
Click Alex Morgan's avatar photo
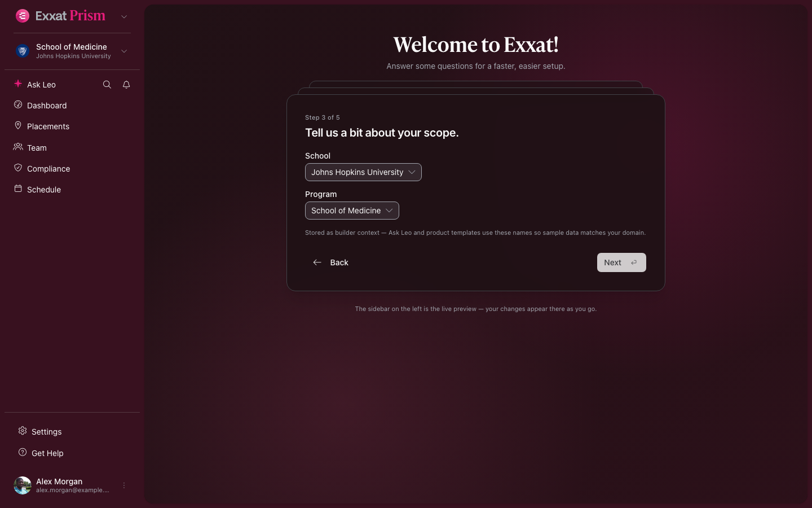coord(23,485)
